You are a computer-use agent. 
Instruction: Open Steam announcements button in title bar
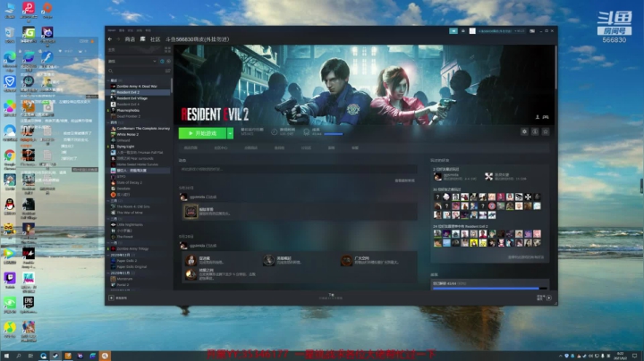(453, 30)
